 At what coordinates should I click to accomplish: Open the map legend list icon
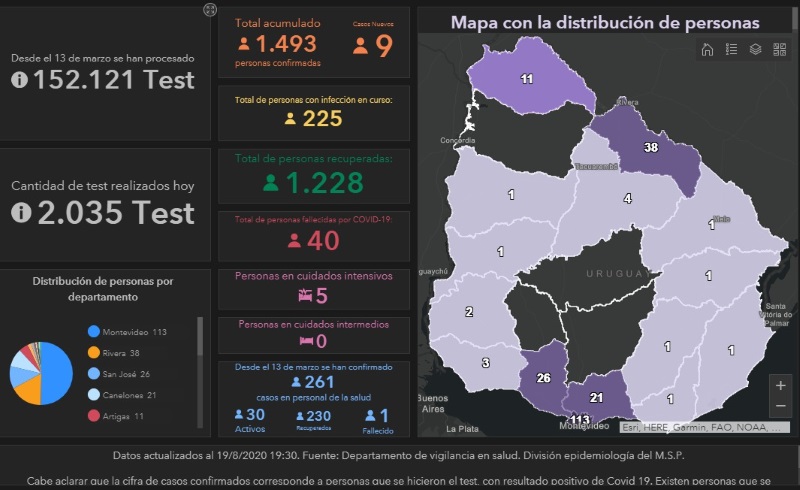click(732, 50)
